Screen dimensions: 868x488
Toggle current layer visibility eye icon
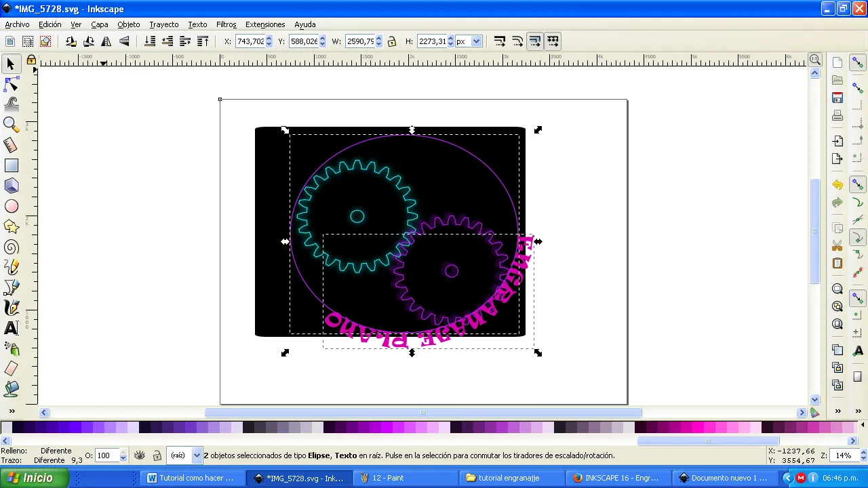pyautogui.click(x=139, y=455)
